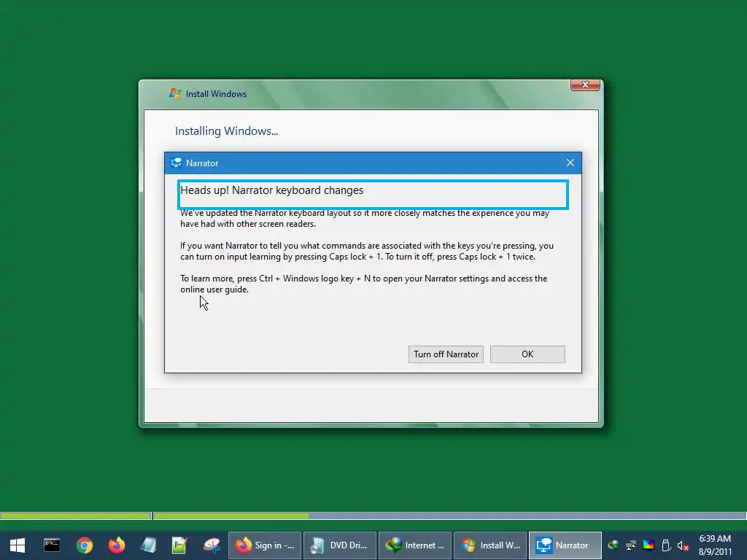The width and height of the screenshot is (747, 560).
Task: Close the Install Windows window
Action: pos(585,85)
